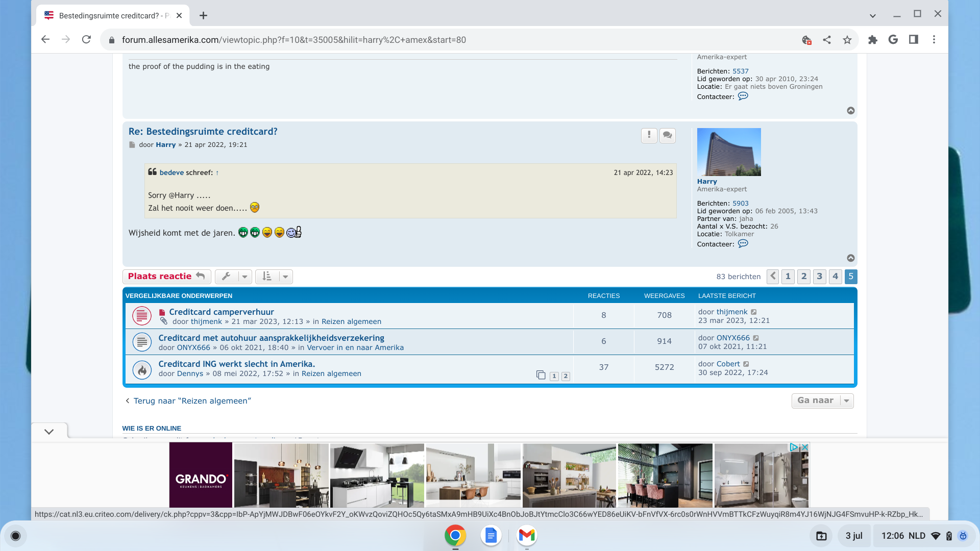Bookmark this page with the star icon

click(x=847, y=40)
